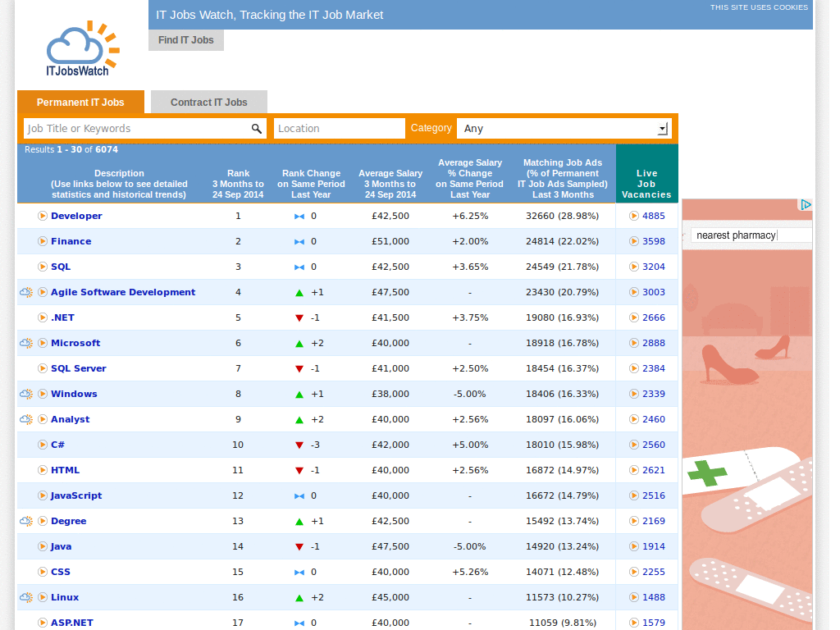The image size is (840, 630).
Task: Open the JavaScript statistics link
Action: 76,495
